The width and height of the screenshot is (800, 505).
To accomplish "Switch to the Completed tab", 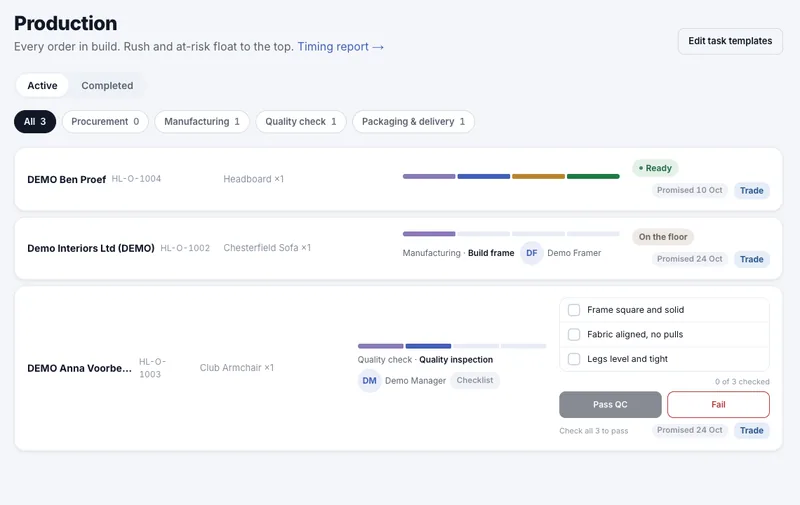I will pos(107,86).
